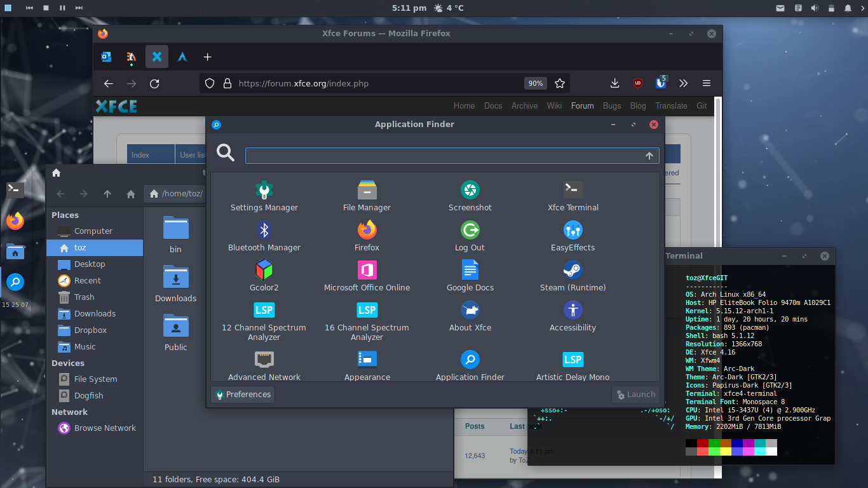Viewport: 868px width, 488px height.
Task: Launch Firefox from the left dock
Action: (15, 221)
